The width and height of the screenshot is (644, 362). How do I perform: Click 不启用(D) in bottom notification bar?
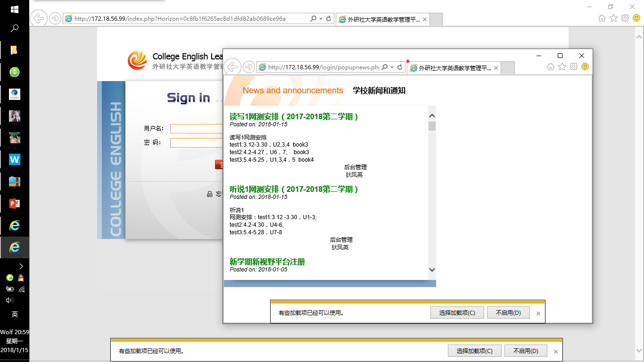point(525,351)
